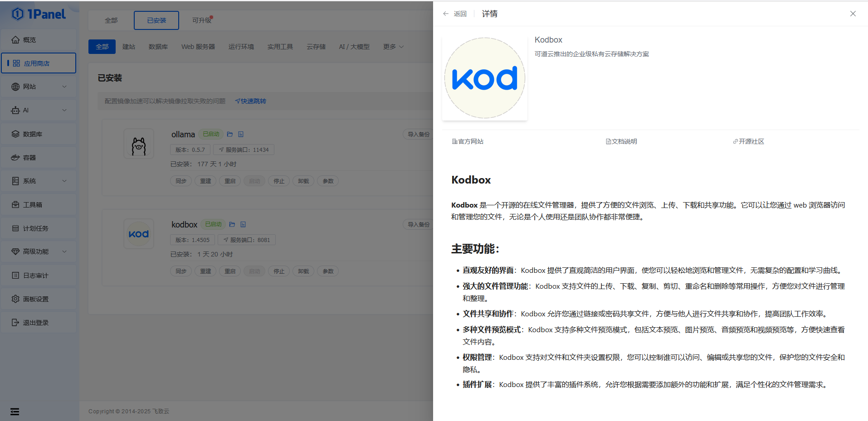
Task: Click 重建 button for kodbox
Action: tap(205, 271)
